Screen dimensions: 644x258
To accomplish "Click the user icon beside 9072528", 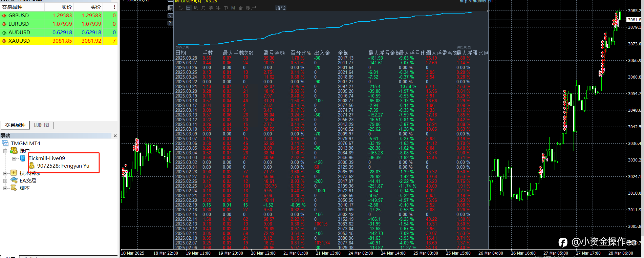I will point(31,166).
